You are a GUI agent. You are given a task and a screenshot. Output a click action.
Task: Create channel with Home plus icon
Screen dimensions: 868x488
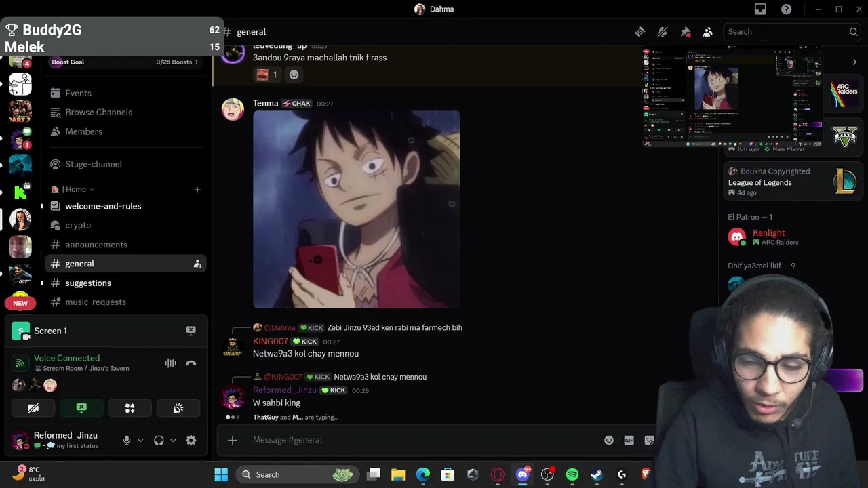[197, 190]
